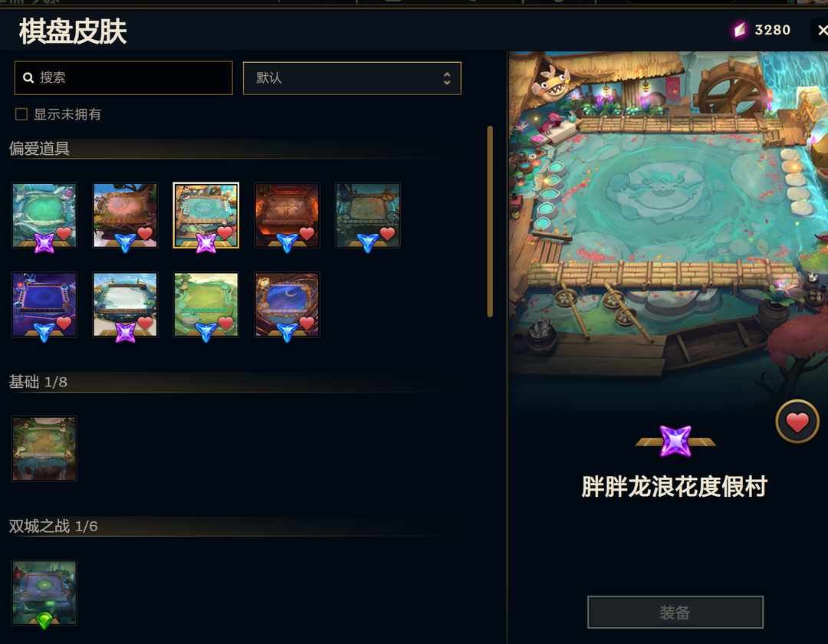
Task: Click the scrollbar of the skin list
Action: click(x=490, y=222)
